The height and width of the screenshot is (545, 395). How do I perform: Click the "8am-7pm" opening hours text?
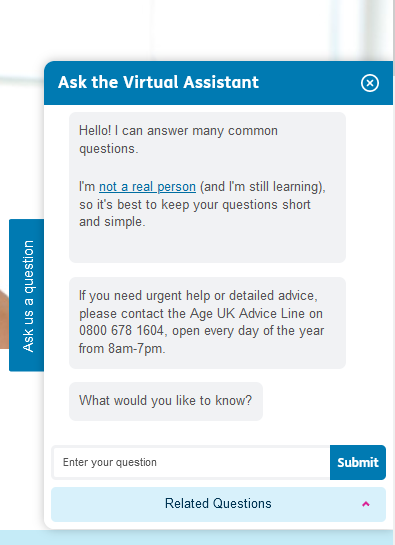click(x=136, y=348)
